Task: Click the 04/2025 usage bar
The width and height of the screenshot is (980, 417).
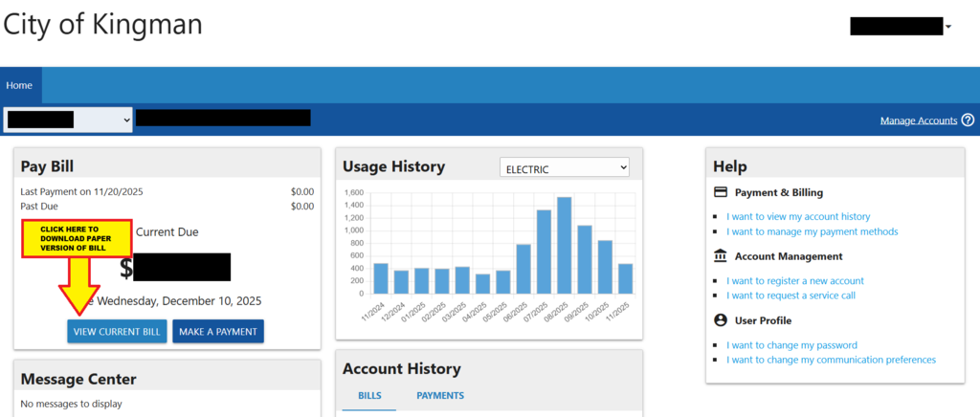Action: [x=482, y=284]
